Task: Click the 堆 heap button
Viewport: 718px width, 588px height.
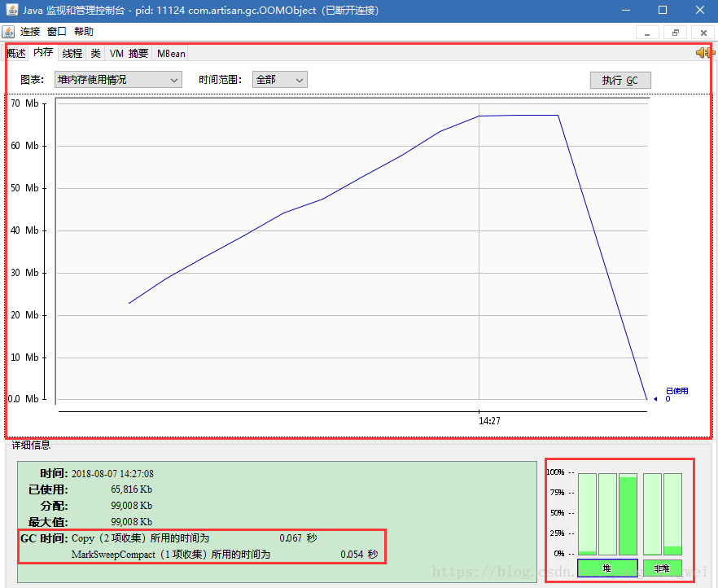Action: tap(606, 568)
